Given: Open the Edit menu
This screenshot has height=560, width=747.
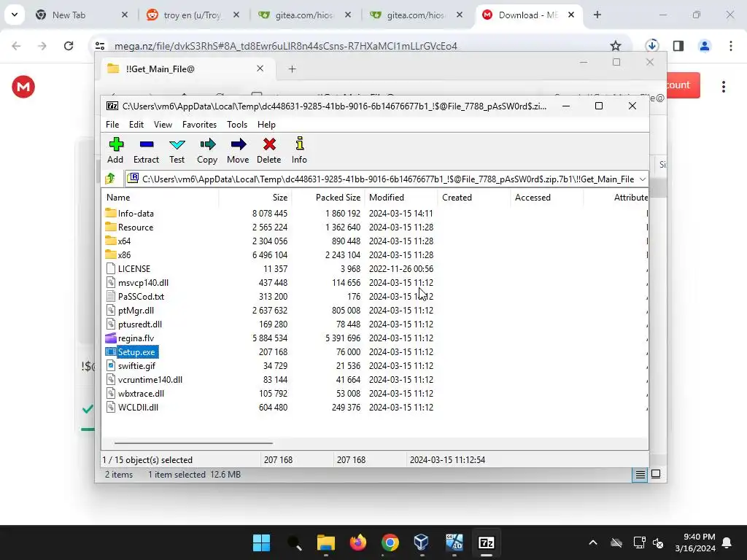Looking at the screenshot, I should coord(136,124).
